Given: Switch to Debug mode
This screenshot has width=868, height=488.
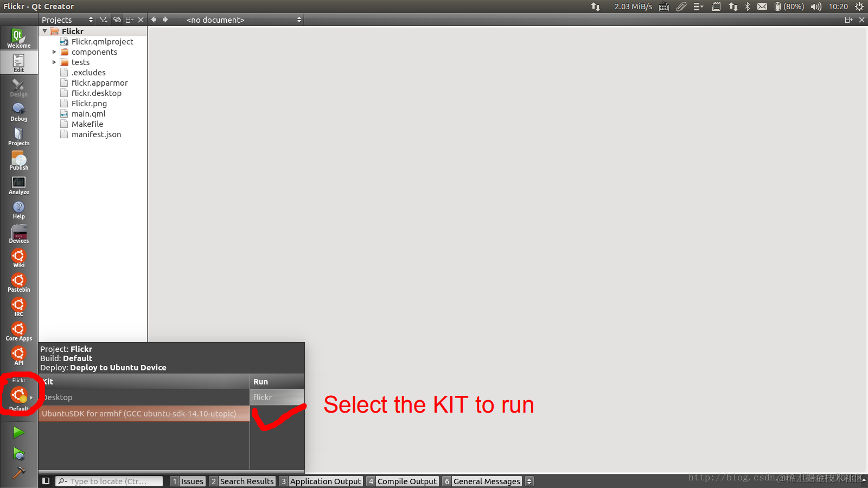Looking at the screenshot, I should coord(18,112).
